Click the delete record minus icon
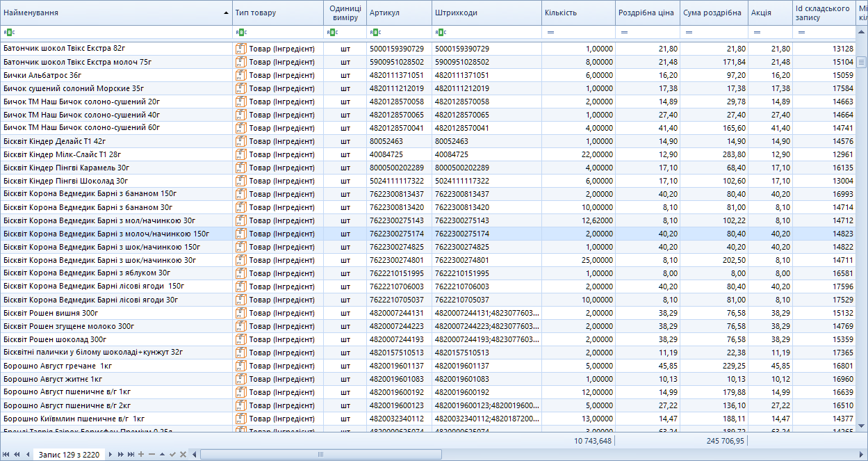The image size is (868, 461). [152, 454]
